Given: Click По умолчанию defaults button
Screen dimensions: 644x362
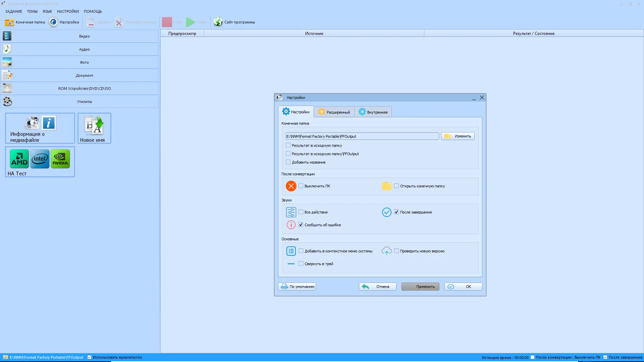Looking at the screenshot, I should [297, 287].
